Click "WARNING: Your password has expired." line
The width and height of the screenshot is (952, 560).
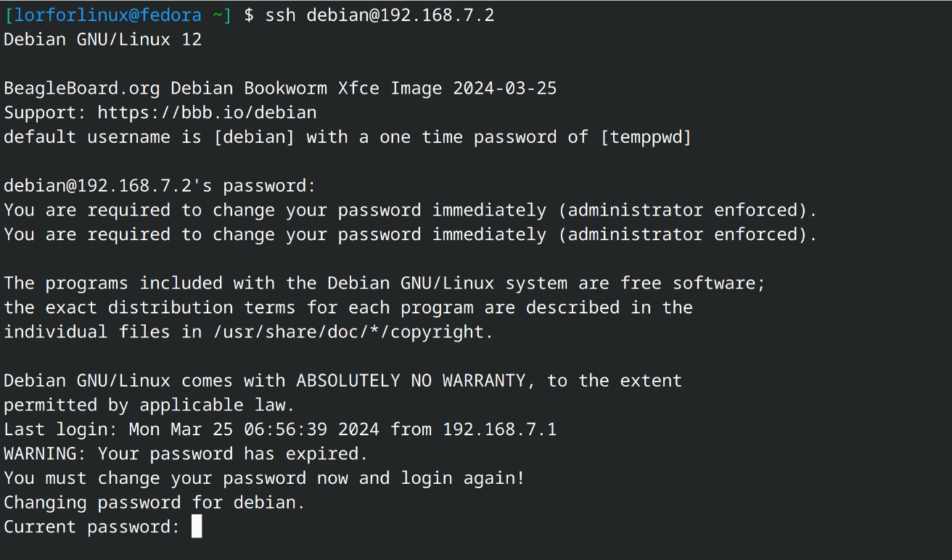click(186, 454)
